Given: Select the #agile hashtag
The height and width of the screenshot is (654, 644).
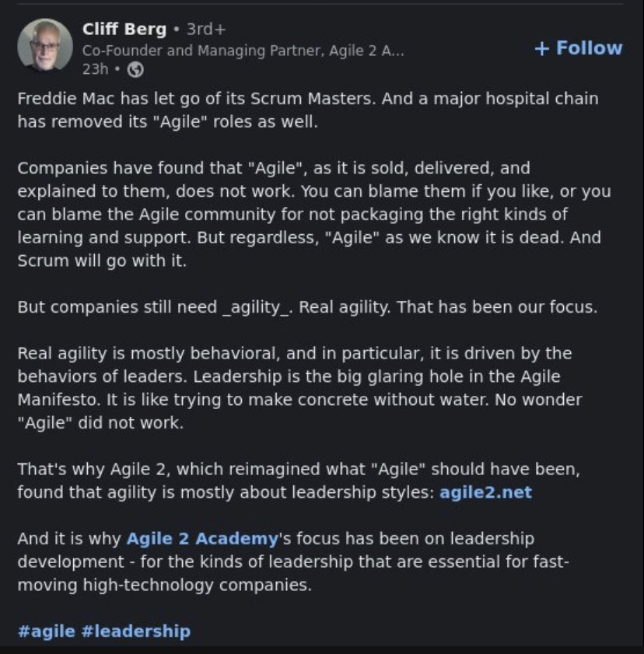Looking at the screenshot, I should point(46,631).
